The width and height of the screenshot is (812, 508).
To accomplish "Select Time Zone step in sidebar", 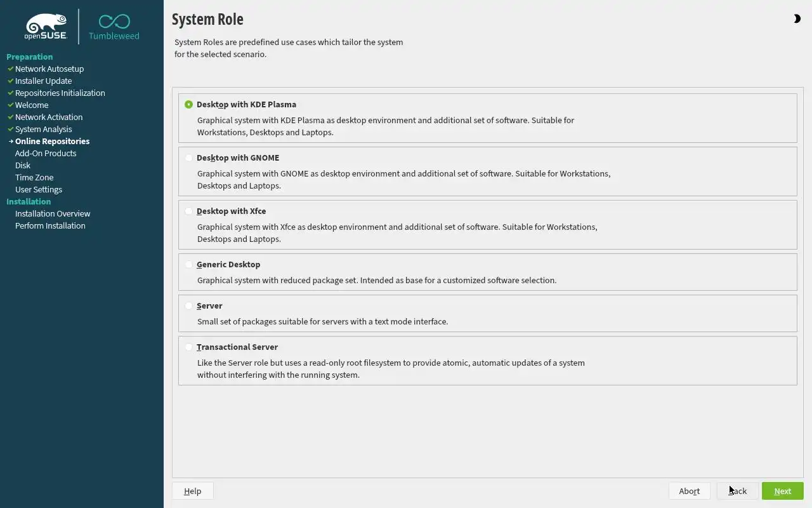I will (34, 177).
